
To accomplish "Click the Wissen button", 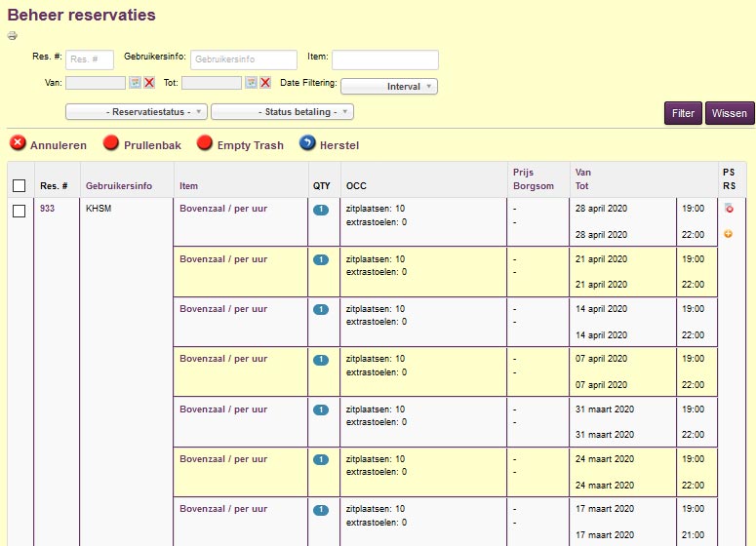I will coord(729,113).
